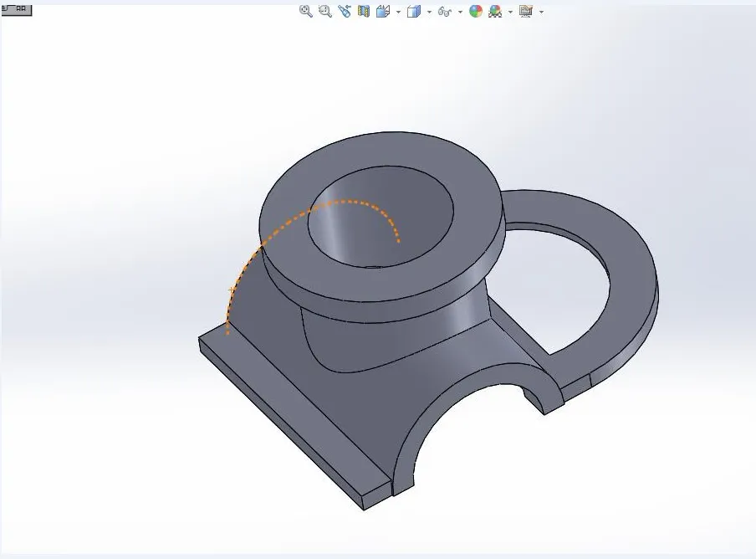Click the Display Style box icon
Image resolution: width=756 pixels, height=559 pixels.
[x=414, y=11]
